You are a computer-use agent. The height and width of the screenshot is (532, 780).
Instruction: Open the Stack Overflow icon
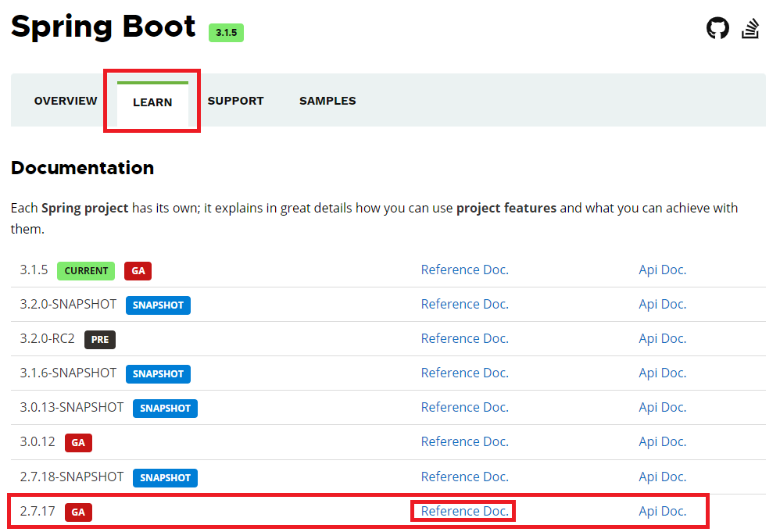pyautogui.click(x=750, y=28)
